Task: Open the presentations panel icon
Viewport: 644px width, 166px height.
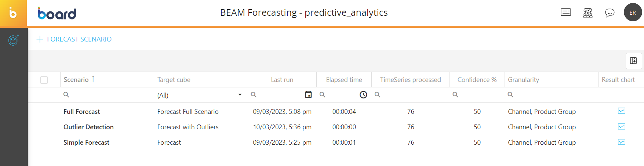Action: coord(566,12)
